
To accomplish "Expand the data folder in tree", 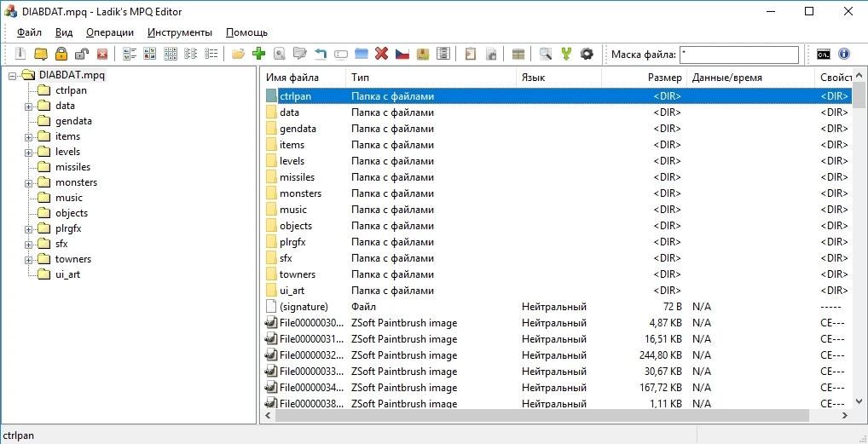I will [28, 107].
